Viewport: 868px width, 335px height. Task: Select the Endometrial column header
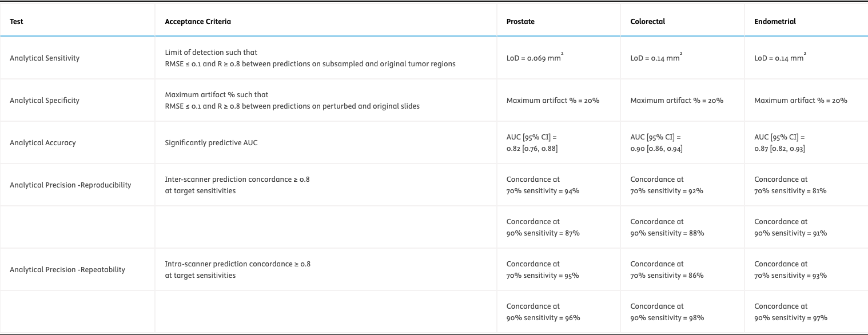coord(775,22)
